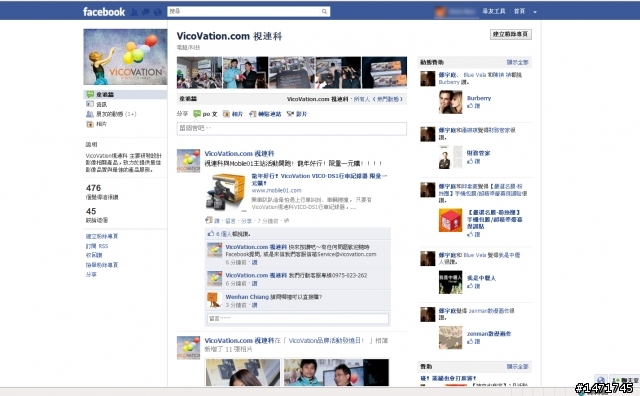Open the 財務管家 page link
Image resolution: width=640 pixels, height=396 pixels.
pyautogui.click(x=478, y=153)
